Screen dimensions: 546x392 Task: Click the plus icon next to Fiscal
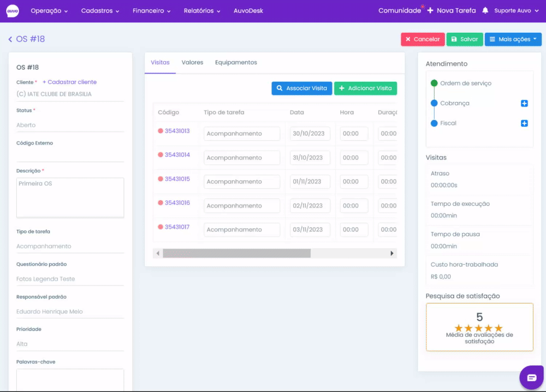click(524, 123)
